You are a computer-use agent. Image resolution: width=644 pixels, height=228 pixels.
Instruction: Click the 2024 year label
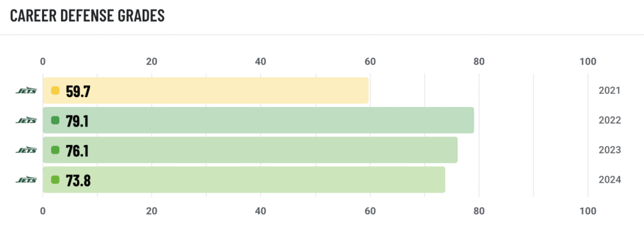609,180
